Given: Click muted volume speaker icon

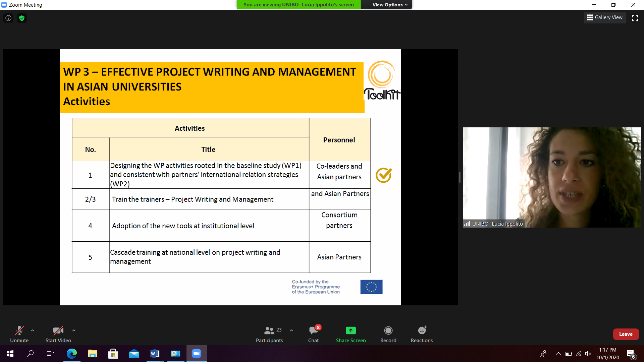Looking at the screenshot, I should [588, 354].
